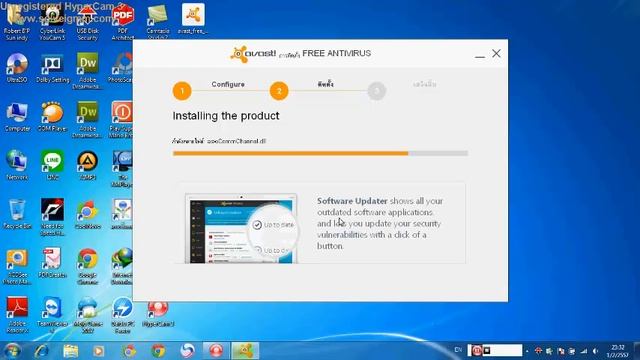Open Windows Explorer folder from the taskbar

click(x=71, y=351)
